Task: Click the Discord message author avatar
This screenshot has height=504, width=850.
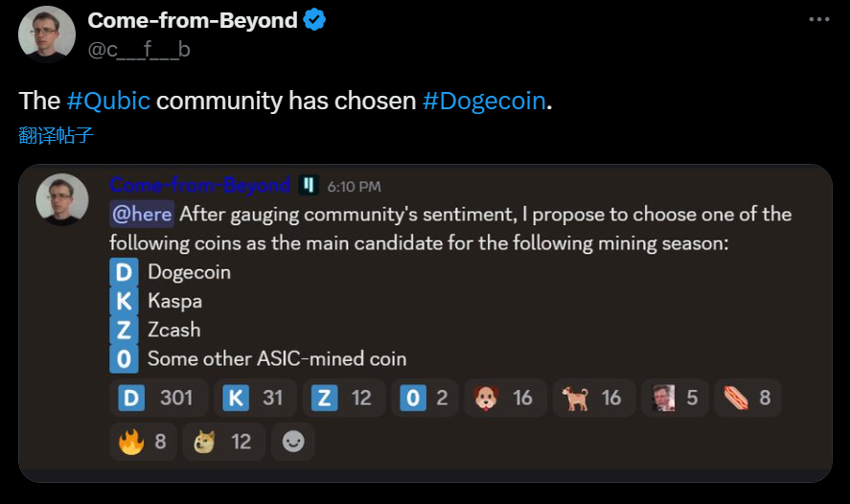Action: [62, 199]
